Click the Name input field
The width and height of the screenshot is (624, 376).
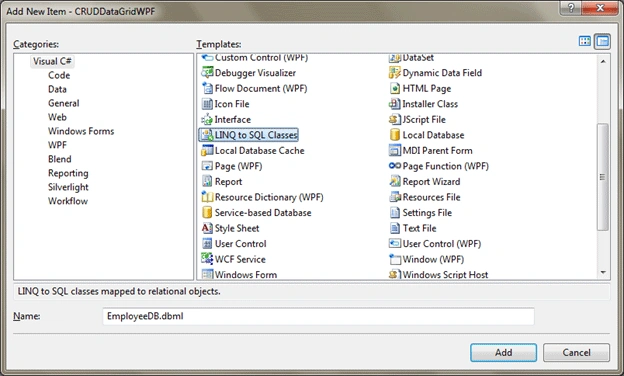click(x=318, y=316)
